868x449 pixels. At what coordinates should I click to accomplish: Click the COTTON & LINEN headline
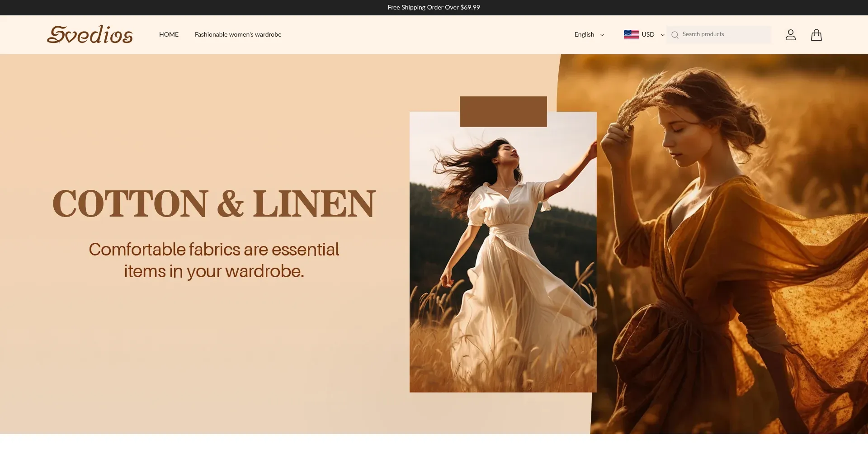pos(214,203)
